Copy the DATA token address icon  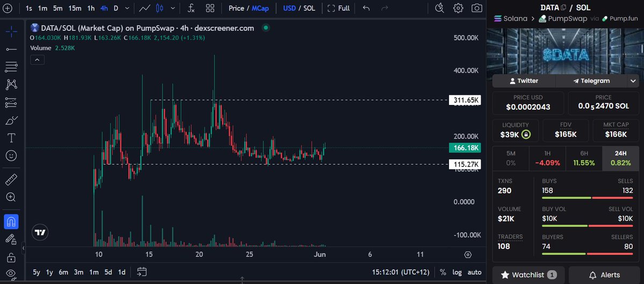coord(563,8)
